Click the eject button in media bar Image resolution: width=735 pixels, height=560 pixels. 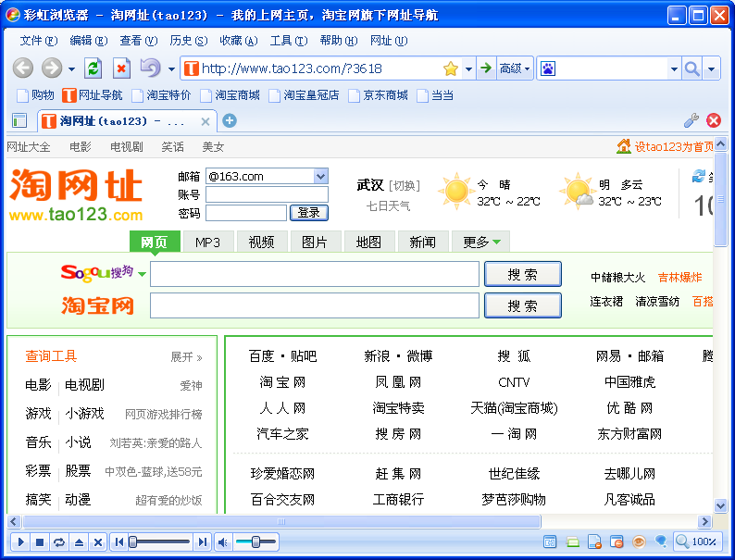[79, 542]
